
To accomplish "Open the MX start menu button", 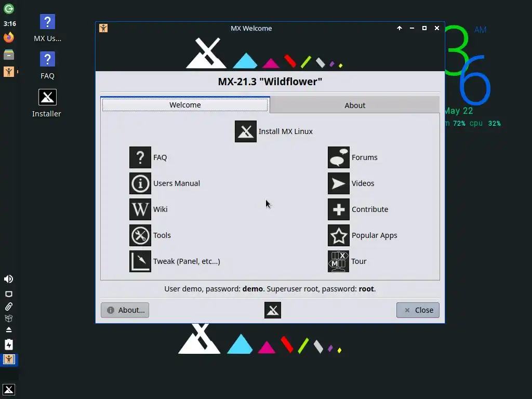I will (x=9, y=390).
